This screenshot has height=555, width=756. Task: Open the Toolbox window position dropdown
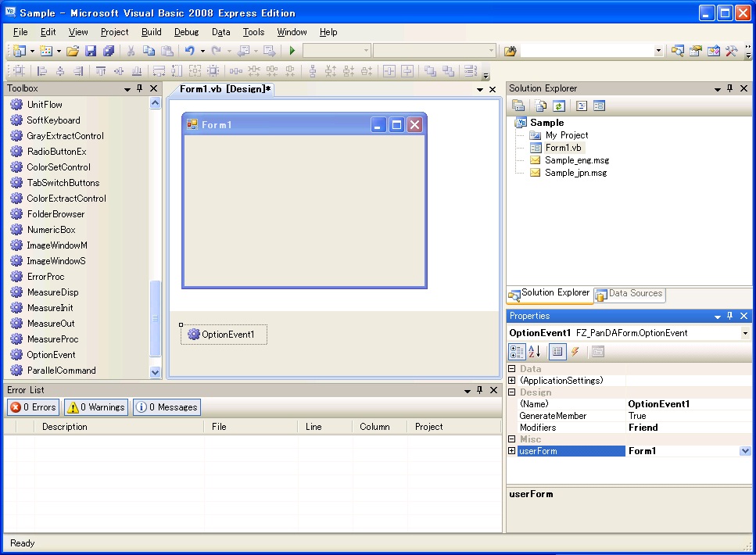127,89
